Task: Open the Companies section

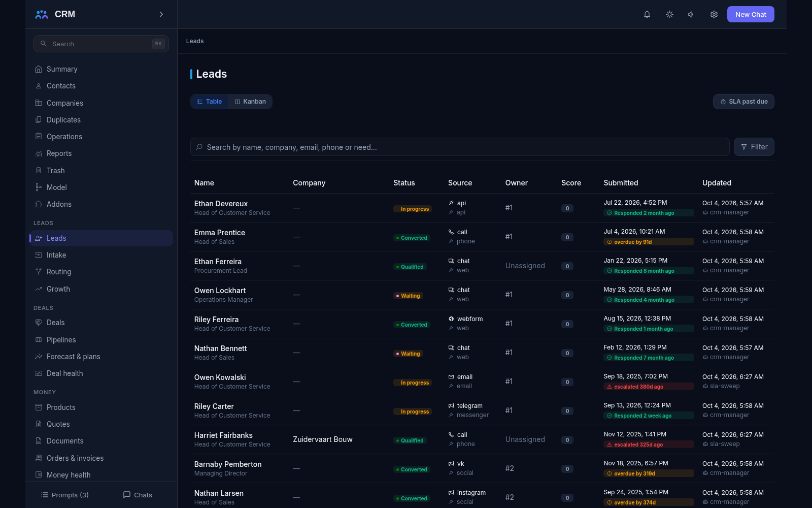Action: tap(101, 103)
